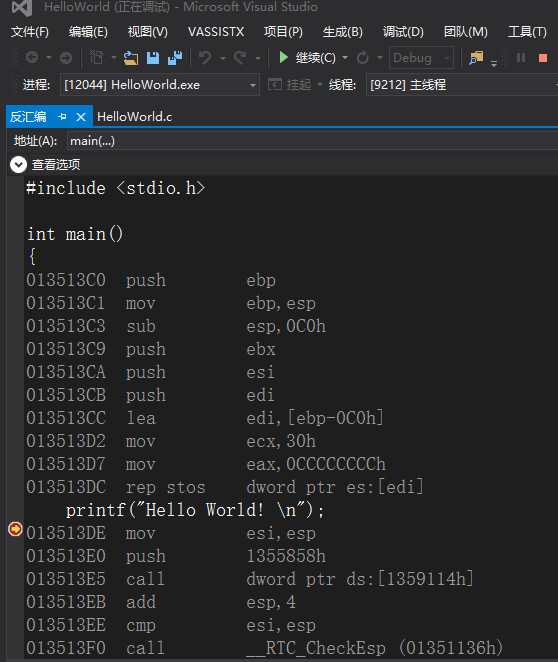558x662 pixels.
Task: Click the 013513DC rep stos line
Action: pyautogui.click(x=225, y=487)
